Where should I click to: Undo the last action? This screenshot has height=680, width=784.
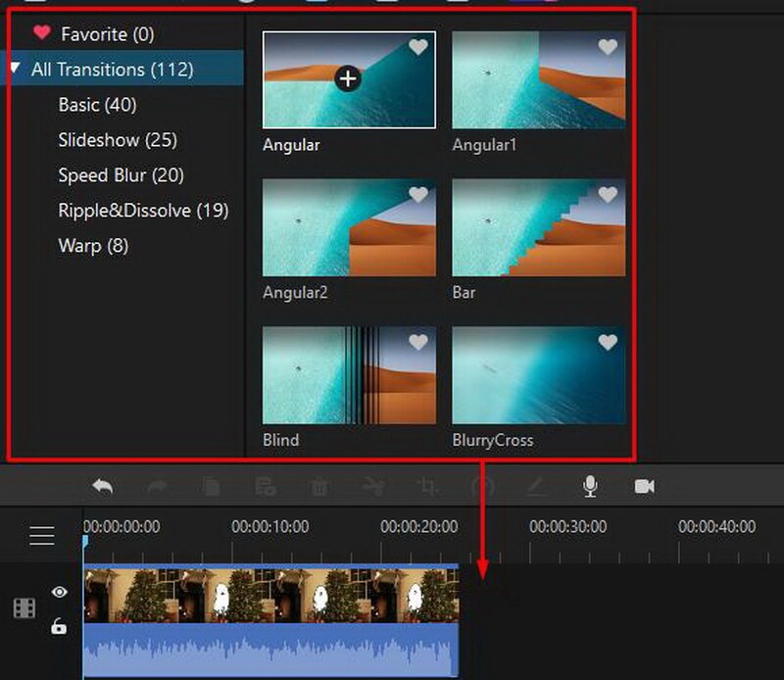tap(103, 486)
